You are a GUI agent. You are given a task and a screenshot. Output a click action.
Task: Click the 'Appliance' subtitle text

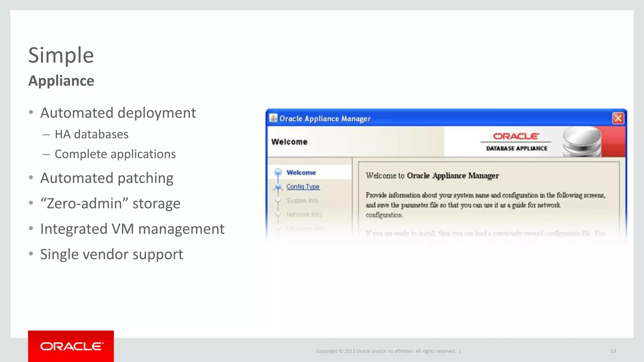pyautogui.click(x=61, y=81)
